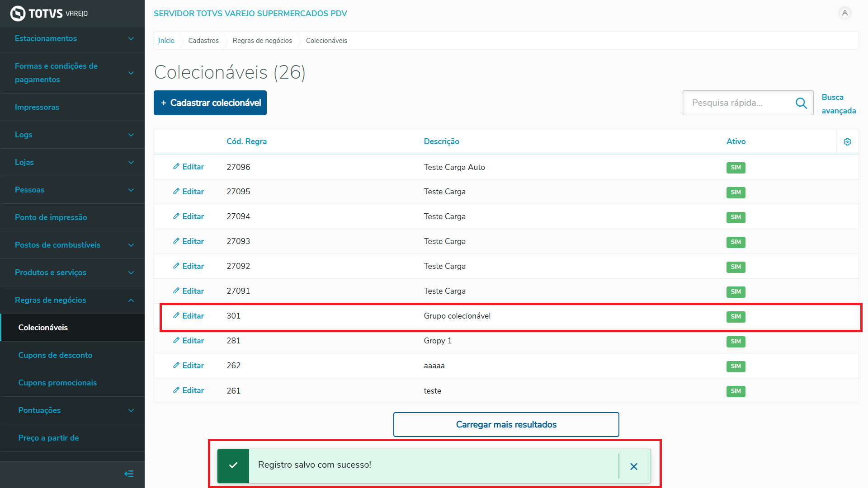This screenshot has width=868, height=488.
Task: Dismiss the success notification with X
Action: click(634, 466)
